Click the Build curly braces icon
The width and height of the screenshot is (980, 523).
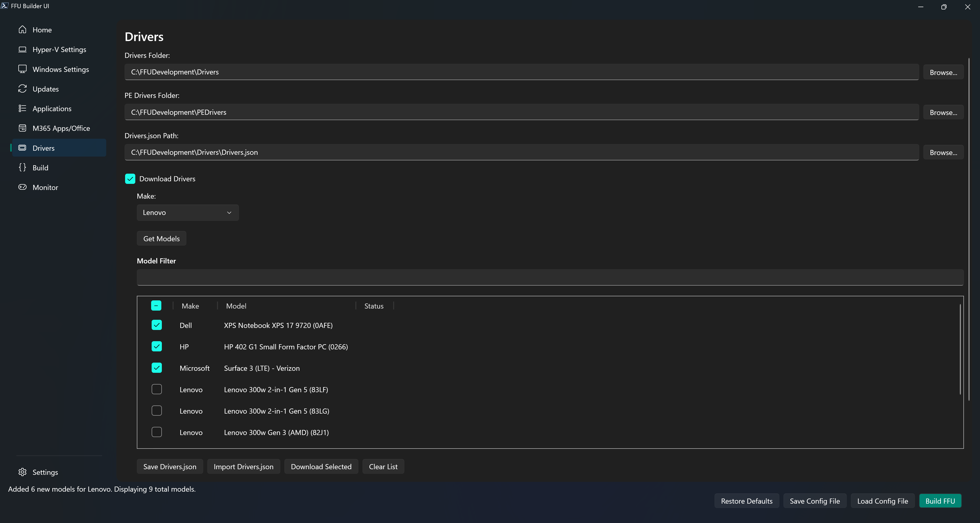coord(22,168)
